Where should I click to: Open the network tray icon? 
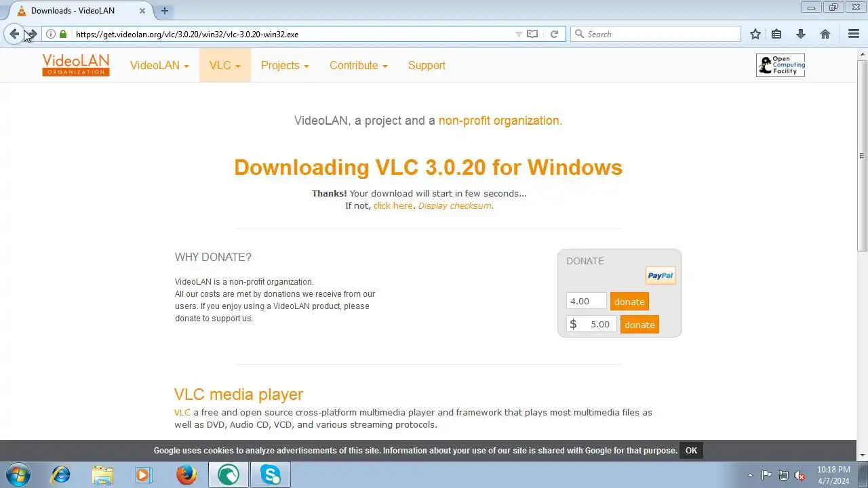click(783, 475)
